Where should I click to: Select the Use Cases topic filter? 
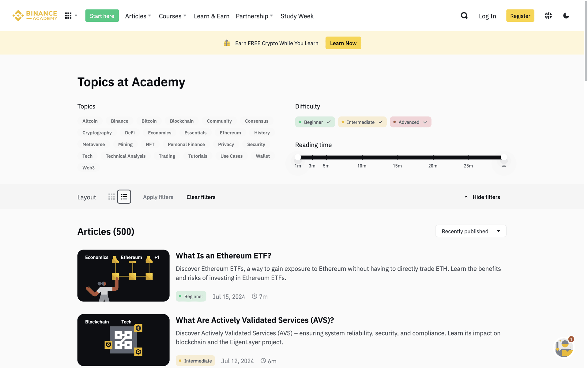click(x=232, y=156)
